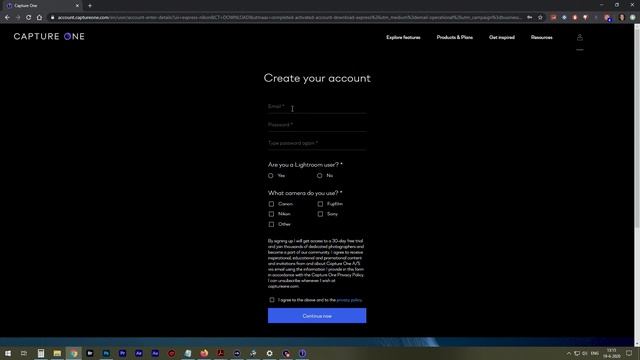Close the Capture One browser tab

[x=77, y=6]
